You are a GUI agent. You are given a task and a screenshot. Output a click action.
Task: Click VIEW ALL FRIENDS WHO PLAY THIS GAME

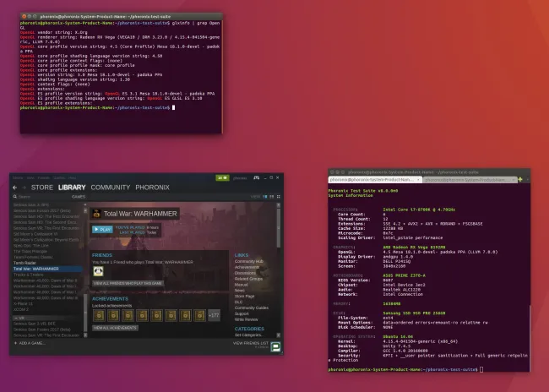[x=128, y=283]
